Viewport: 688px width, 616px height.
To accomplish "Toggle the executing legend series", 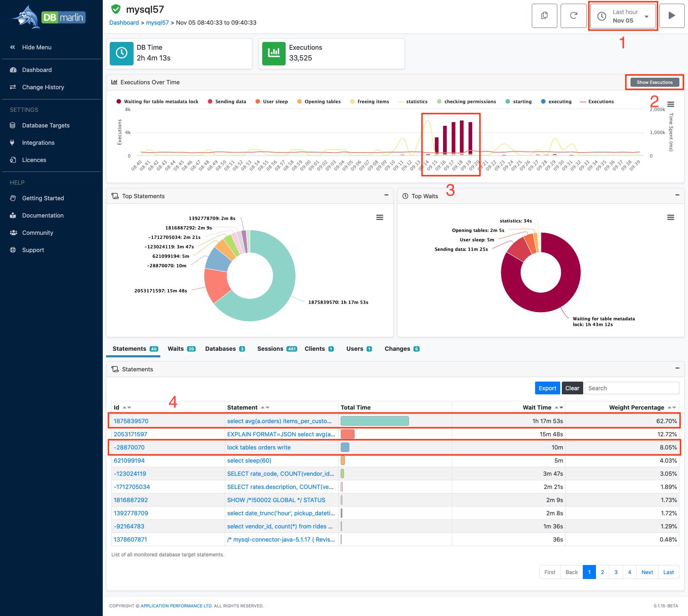I will [x=556, y=102].
